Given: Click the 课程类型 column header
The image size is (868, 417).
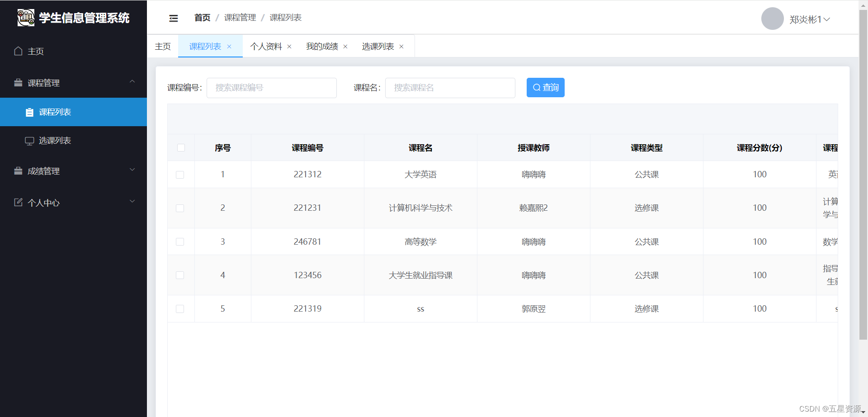Looking at the screenshot, I should pos(646,148).
